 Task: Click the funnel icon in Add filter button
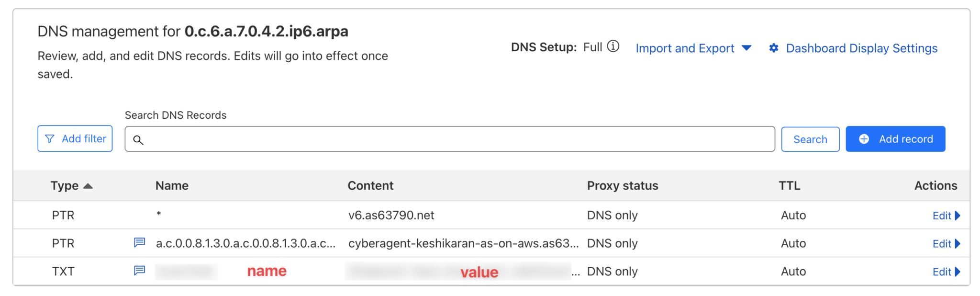pos(50,138)
